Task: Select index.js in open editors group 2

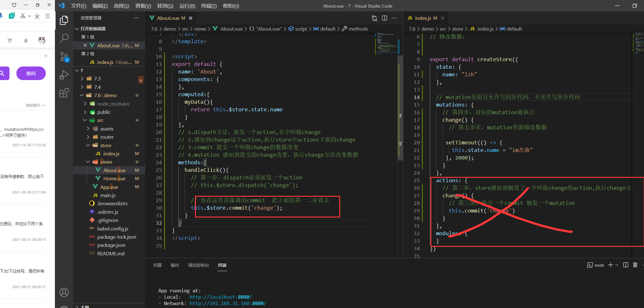Action: pos(109,62)
